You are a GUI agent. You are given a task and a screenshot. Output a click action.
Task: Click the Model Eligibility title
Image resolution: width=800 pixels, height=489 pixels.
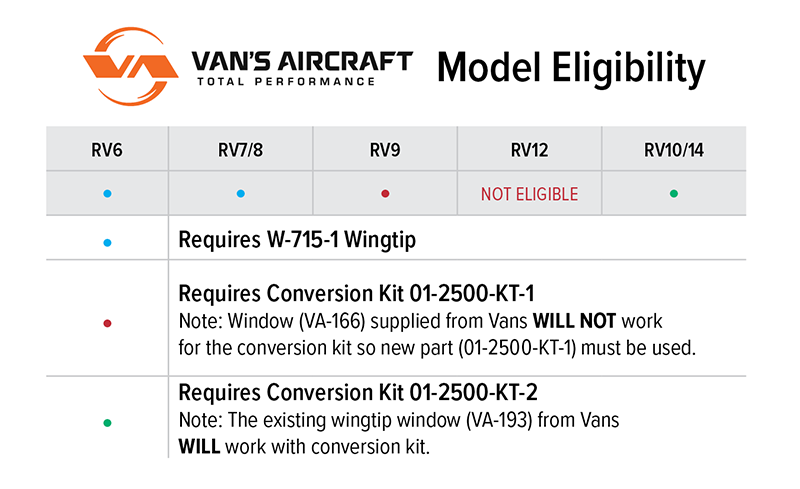click(571, 68)
